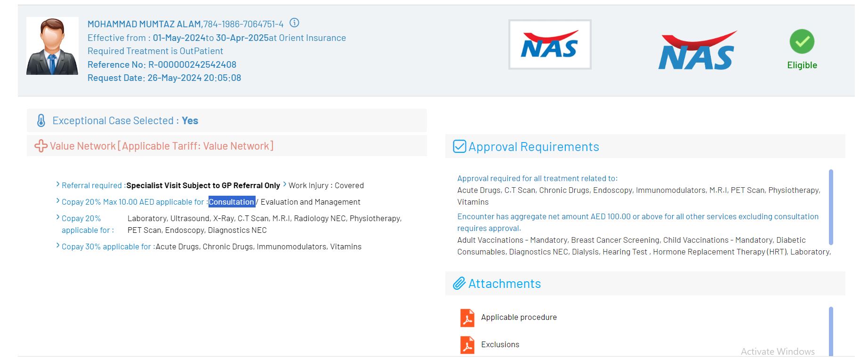
Task: Click the thermometer Exceptional Case icon
Action: tap(41, 121)
